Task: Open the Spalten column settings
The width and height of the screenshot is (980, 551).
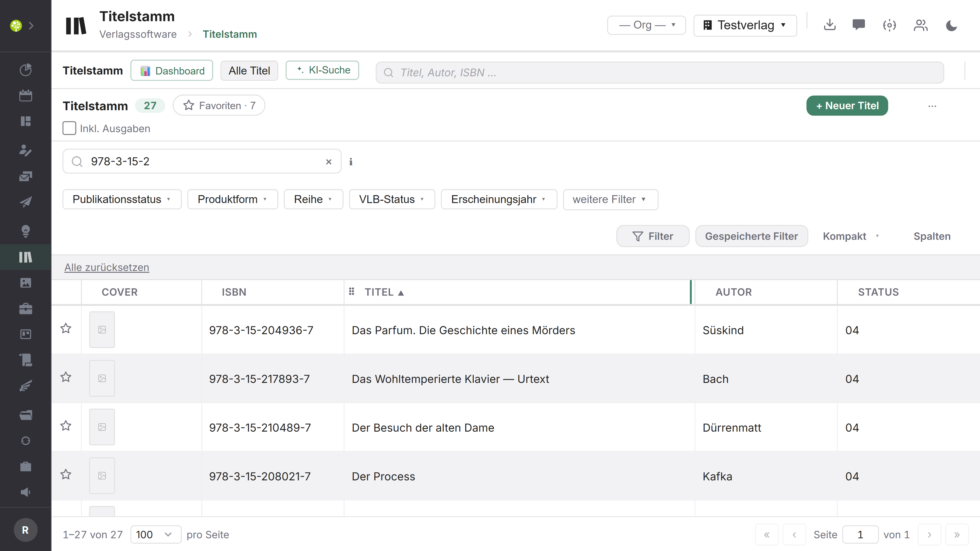Action: tap(932, 236)
